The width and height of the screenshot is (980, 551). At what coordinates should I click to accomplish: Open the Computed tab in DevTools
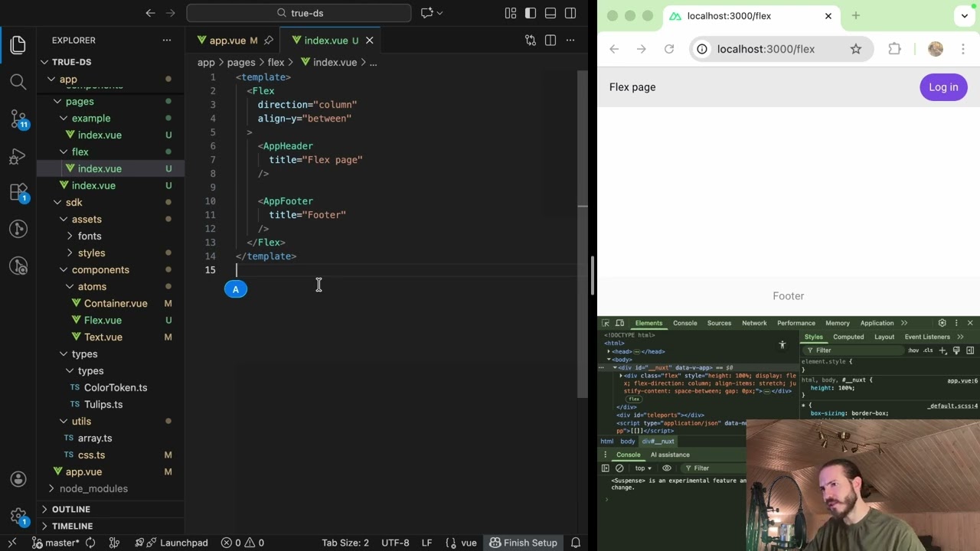click(848, 337)
